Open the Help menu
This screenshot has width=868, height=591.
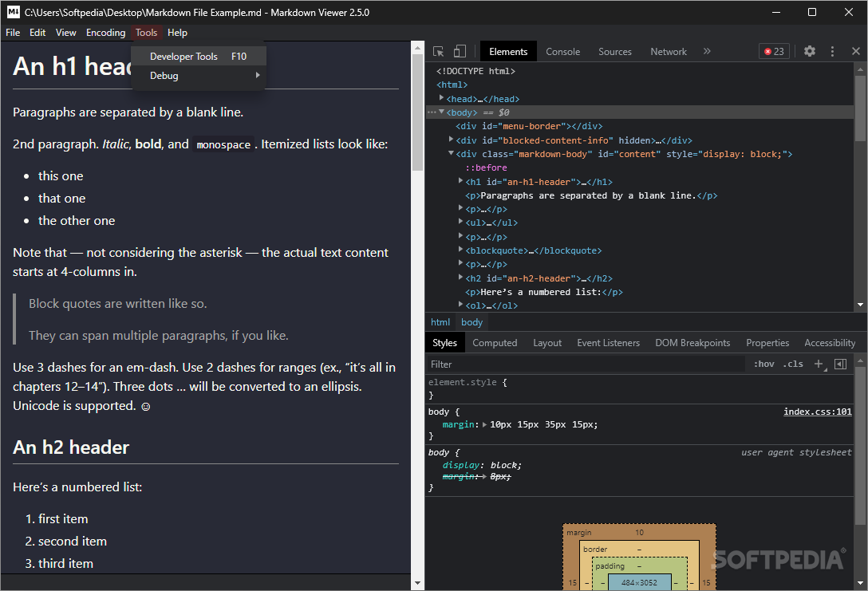click(x=178, y=33)
